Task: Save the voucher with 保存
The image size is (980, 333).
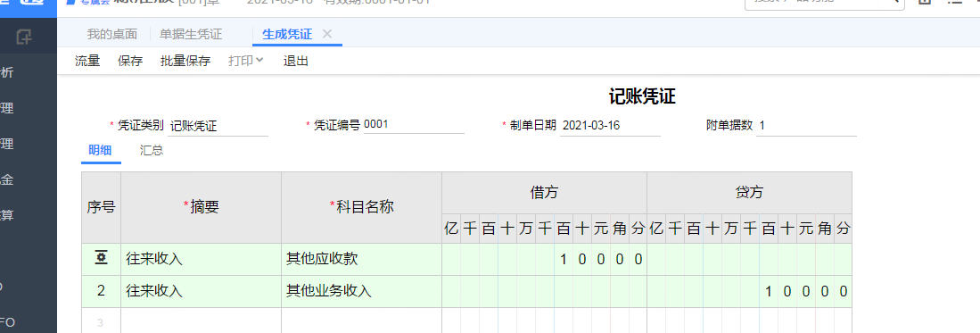Action: pyautogui.click(x=130, y=61)
